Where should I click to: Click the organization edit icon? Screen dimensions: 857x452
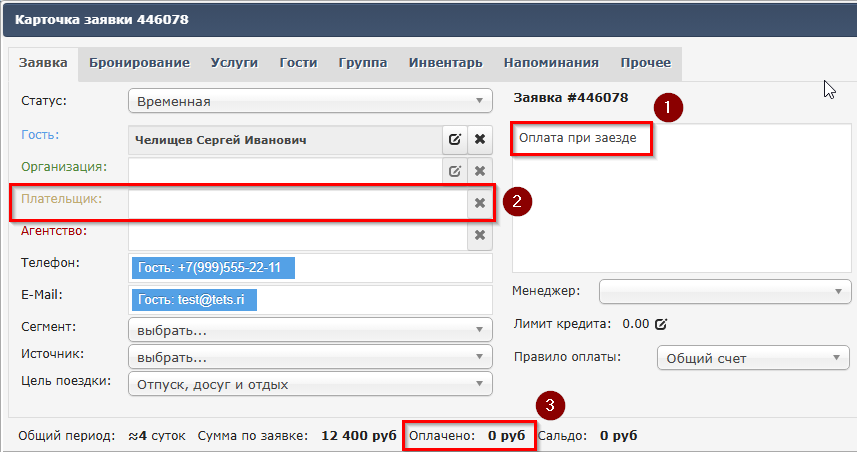tap(455, 171)
